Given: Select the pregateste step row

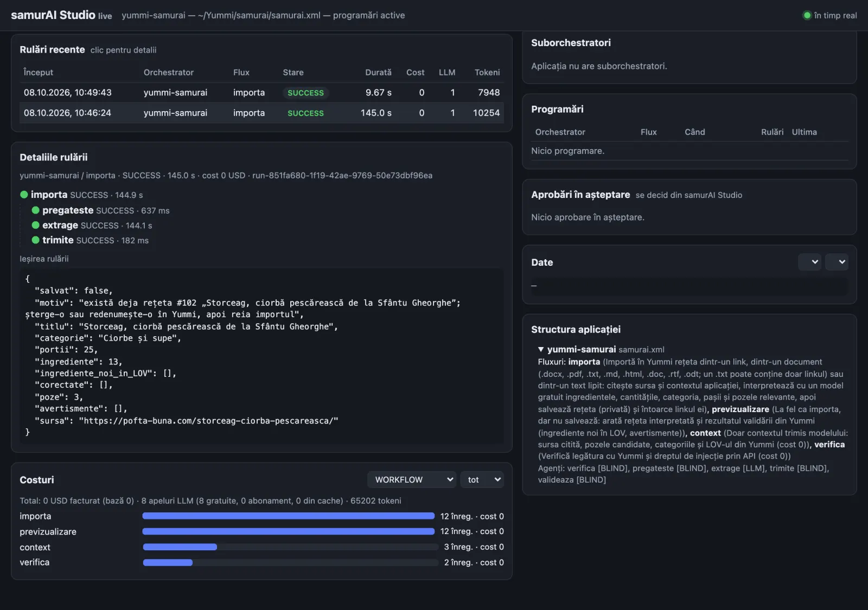Looking at the screenshot, I should [x=100, y=210].
